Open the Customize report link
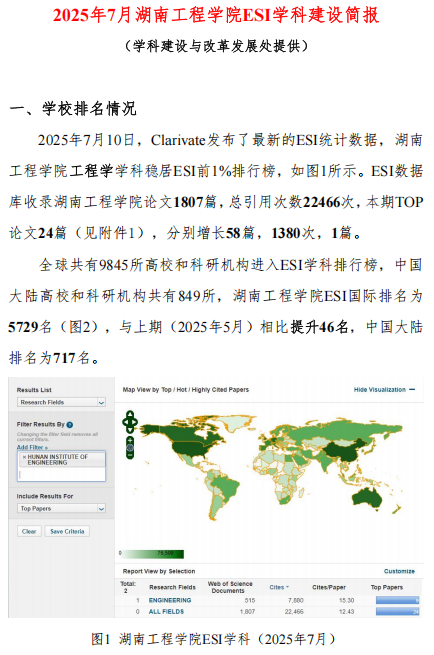 click(x=399, y=571)
